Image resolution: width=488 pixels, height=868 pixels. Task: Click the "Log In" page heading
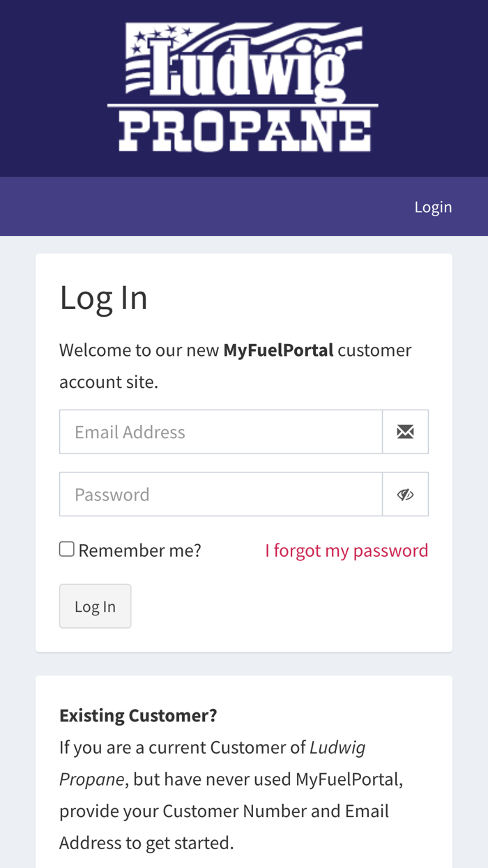103,298
